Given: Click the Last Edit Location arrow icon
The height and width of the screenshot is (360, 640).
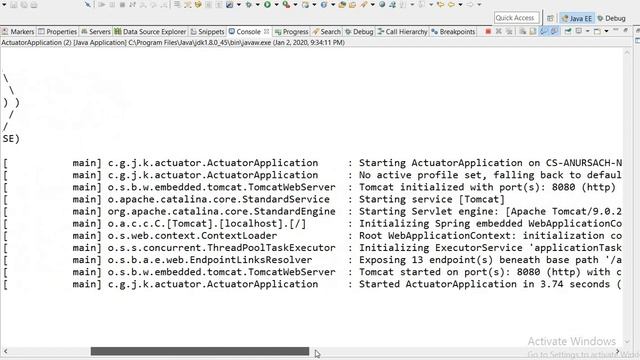Looking at the screenshot, I should [x=441, y=4].
